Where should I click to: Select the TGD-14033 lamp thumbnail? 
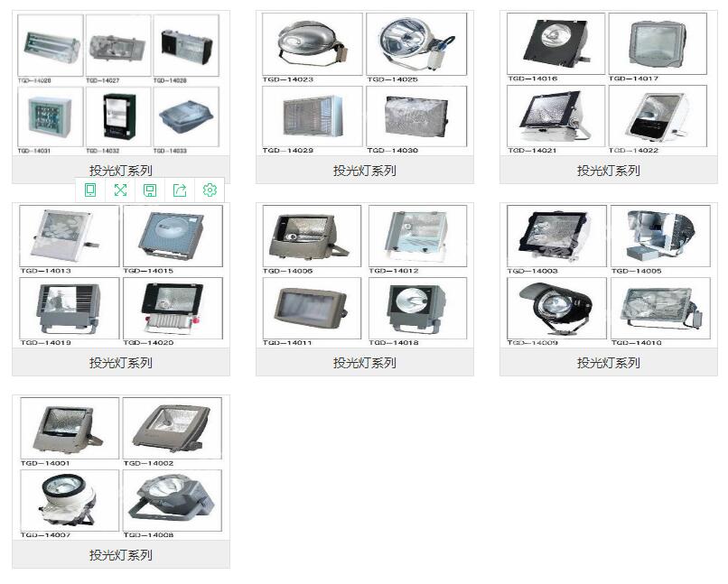click(186, 117)
